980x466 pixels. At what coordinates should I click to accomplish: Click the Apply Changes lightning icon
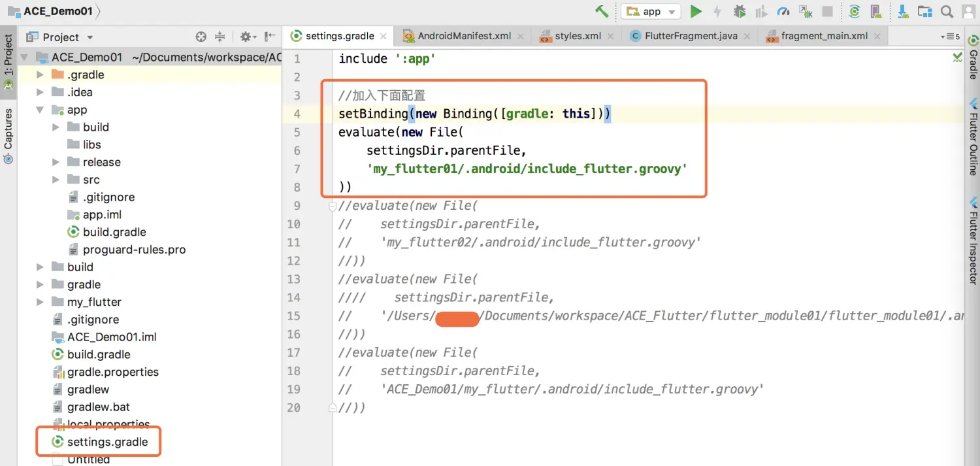[718, 11]
